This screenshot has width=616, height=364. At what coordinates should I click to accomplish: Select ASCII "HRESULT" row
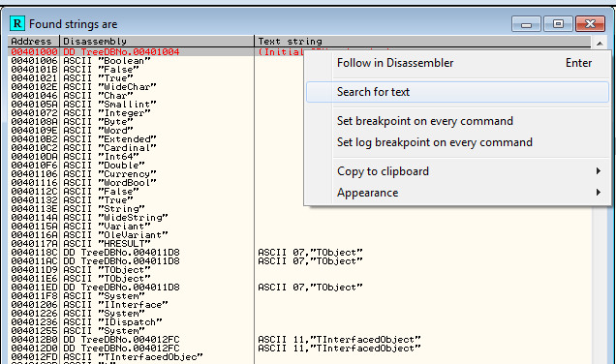[x=299, y=243]
